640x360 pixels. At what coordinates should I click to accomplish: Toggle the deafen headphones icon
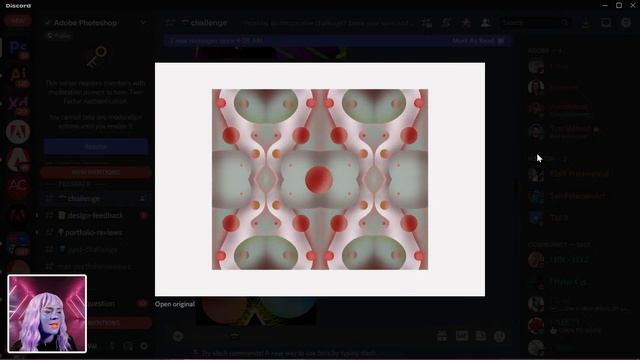tap(128, 346)
